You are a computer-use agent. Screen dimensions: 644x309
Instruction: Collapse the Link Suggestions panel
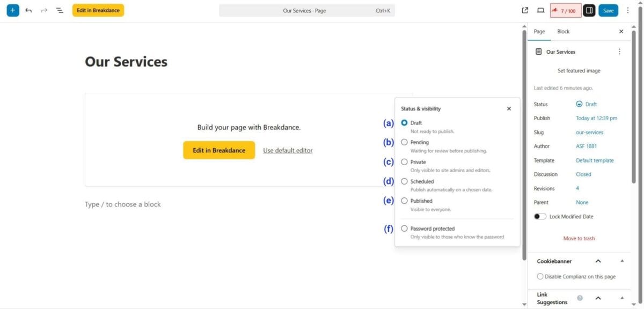(x=598, y=298)
